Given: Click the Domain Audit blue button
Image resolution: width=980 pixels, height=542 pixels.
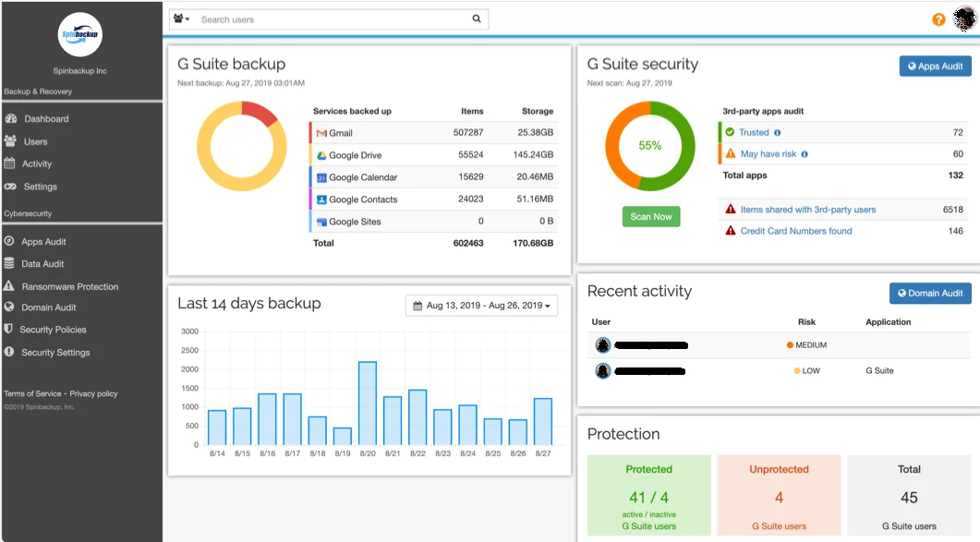Looking at the screenshot, I should (x=930, y=294).
